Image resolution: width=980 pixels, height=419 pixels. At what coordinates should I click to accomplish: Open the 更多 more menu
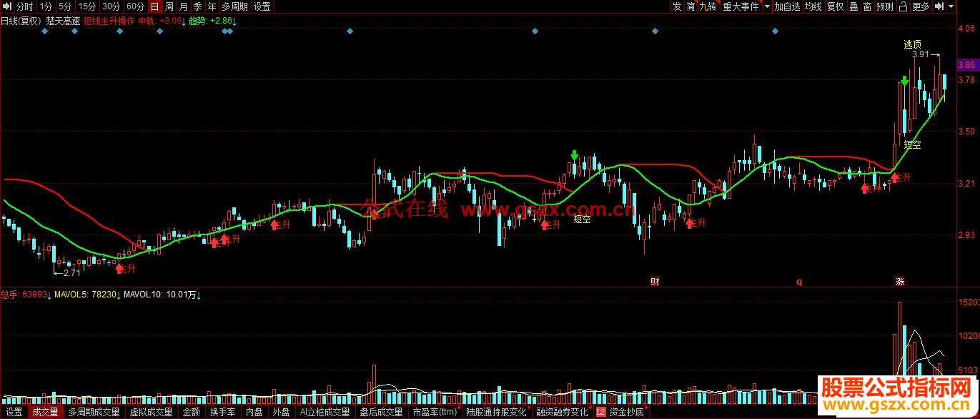[x=921, y=6]
